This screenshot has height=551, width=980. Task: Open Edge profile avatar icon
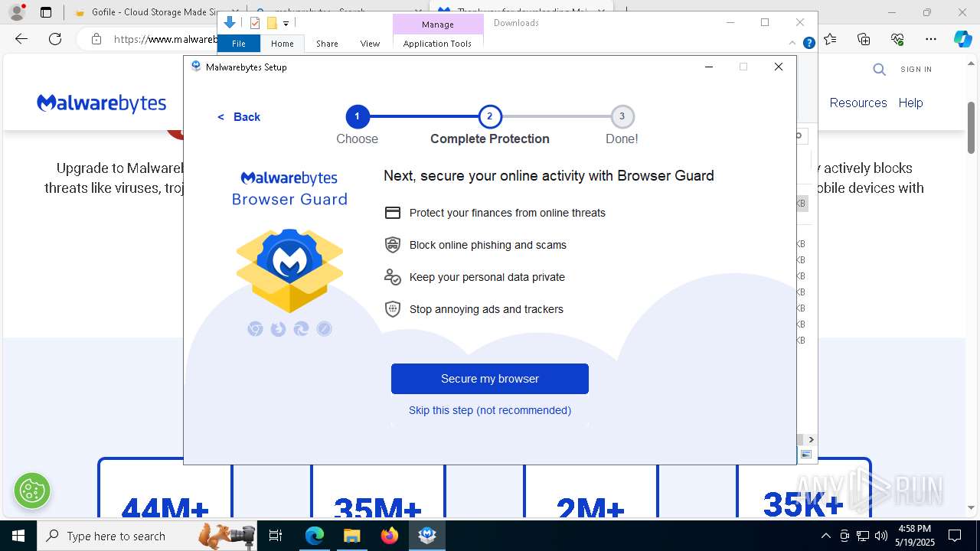click(x=17, y=12)
